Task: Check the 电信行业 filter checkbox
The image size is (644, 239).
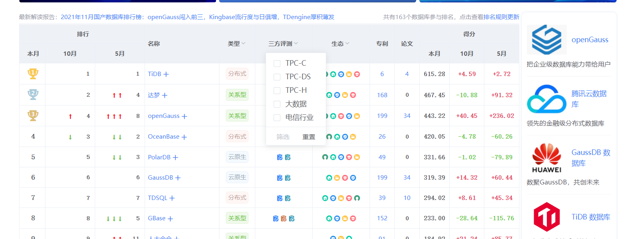Action: coord(277,118)
